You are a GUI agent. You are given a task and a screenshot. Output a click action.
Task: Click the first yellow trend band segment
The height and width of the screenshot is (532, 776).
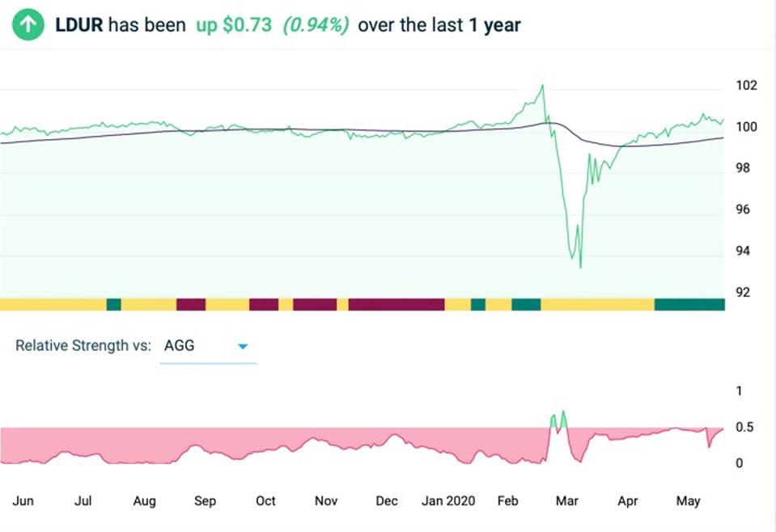(x=53, y=305)
